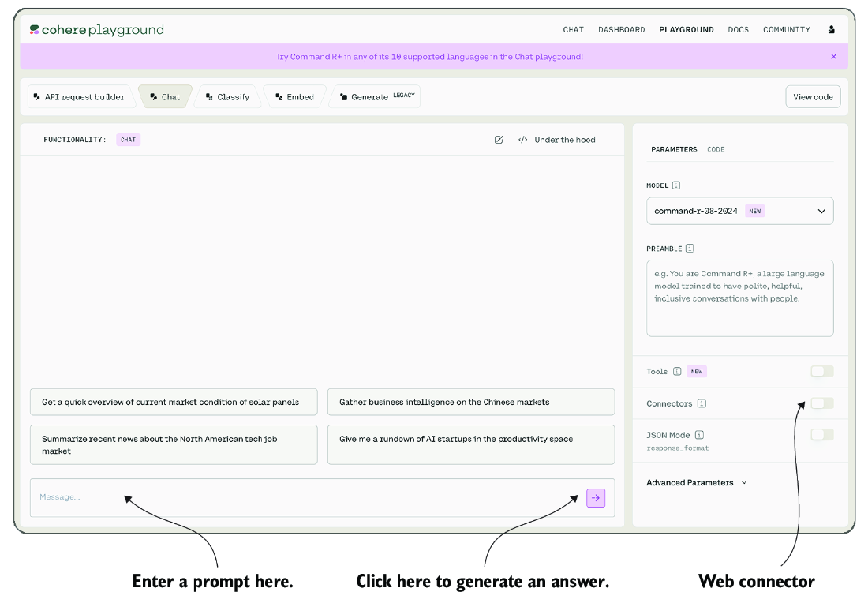This screenshot has height=592, width=868.
Task: Open the Docs link in top navigation
Action: click(x=738, y=29)
